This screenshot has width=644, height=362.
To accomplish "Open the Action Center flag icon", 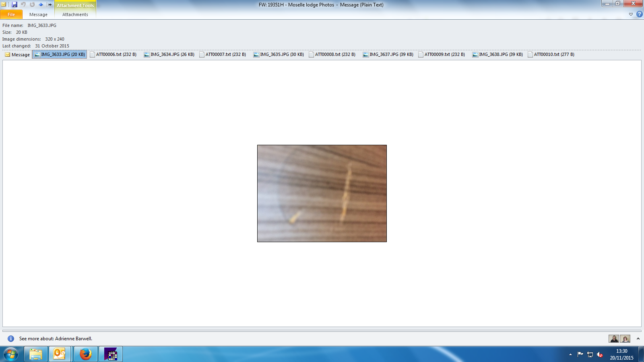I will tap(580, 354).
